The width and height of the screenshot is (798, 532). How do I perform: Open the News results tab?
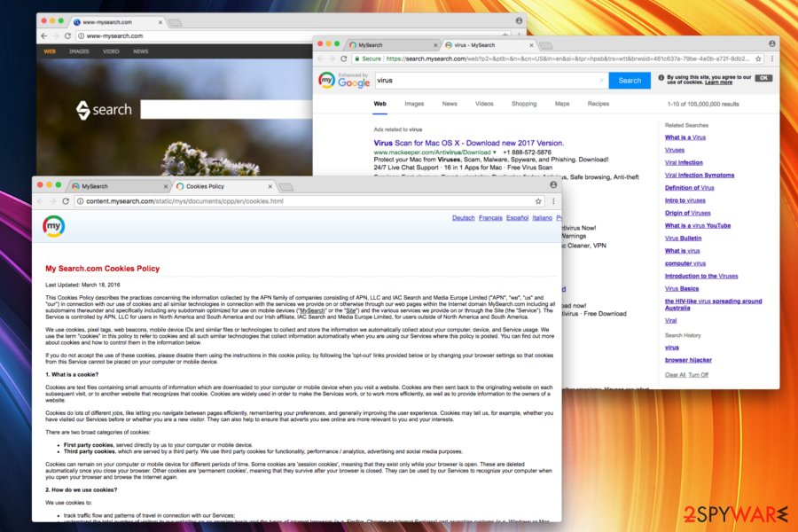[x=450, y=104]
